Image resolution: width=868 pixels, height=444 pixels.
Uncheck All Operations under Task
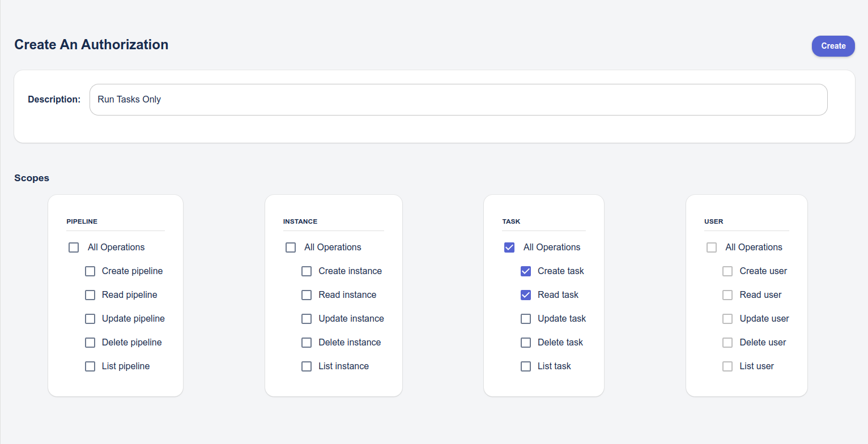pos(509,247)
